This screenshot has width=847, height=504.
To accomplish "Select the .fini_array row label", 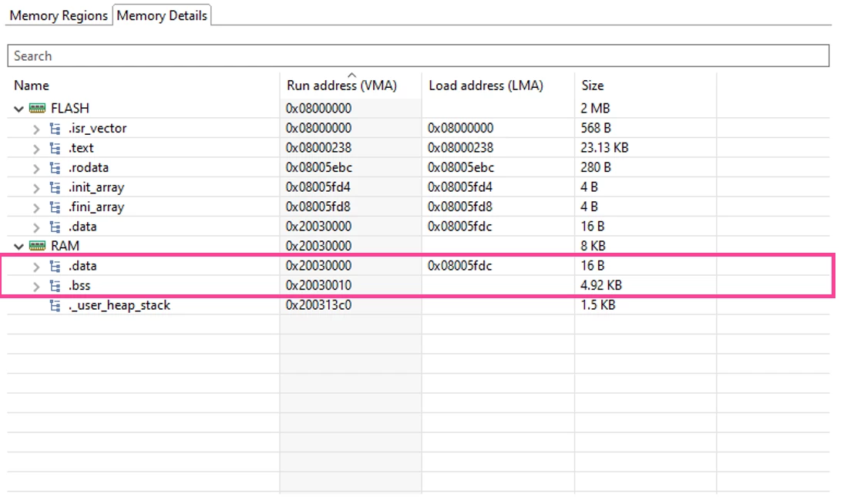I will pyautogui.click(x=96, y=207).
